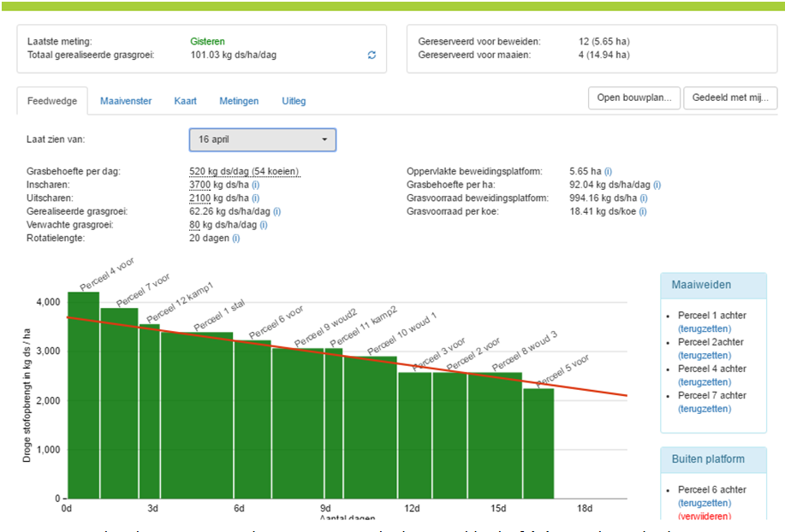Click info icon beside Verwachte grasgroei value
Screen dimensions: 785x532
pos(264,225)
